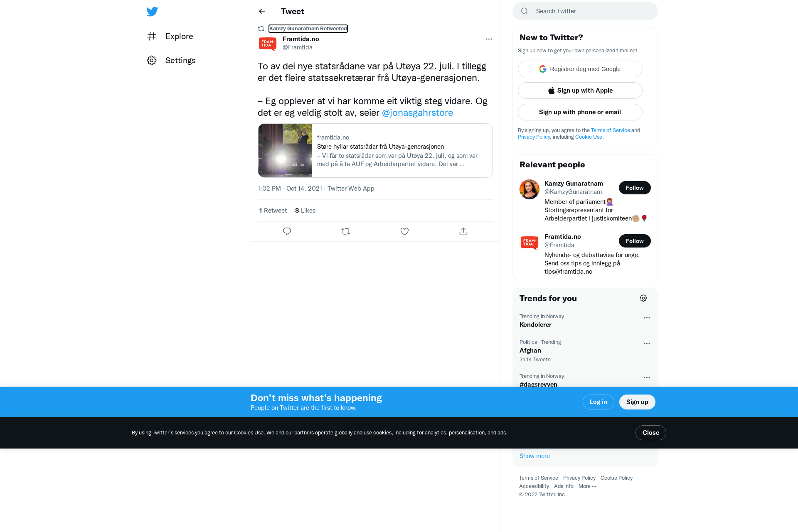
Task: Open share options via share icon
Action: (463, 231)
